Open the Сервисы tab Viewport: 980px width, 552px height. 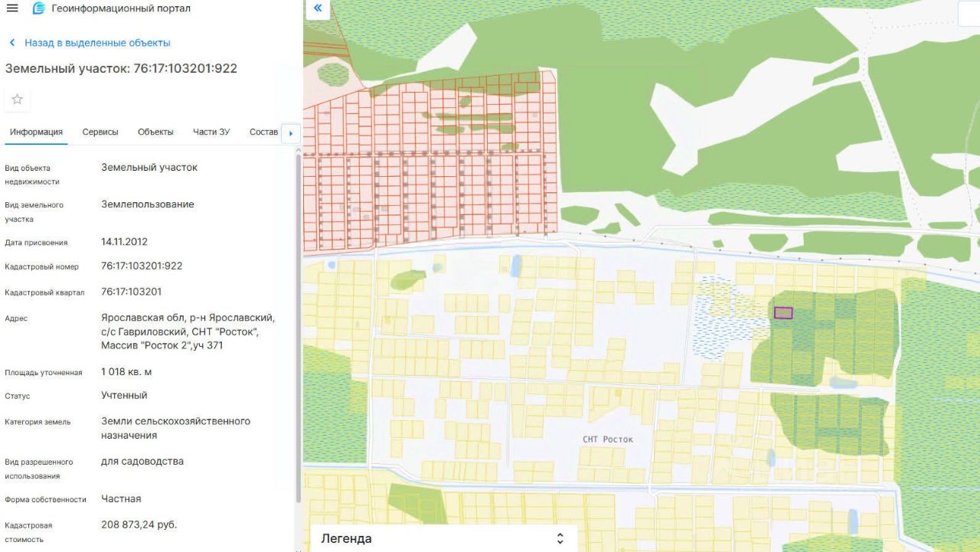(100, 132)
